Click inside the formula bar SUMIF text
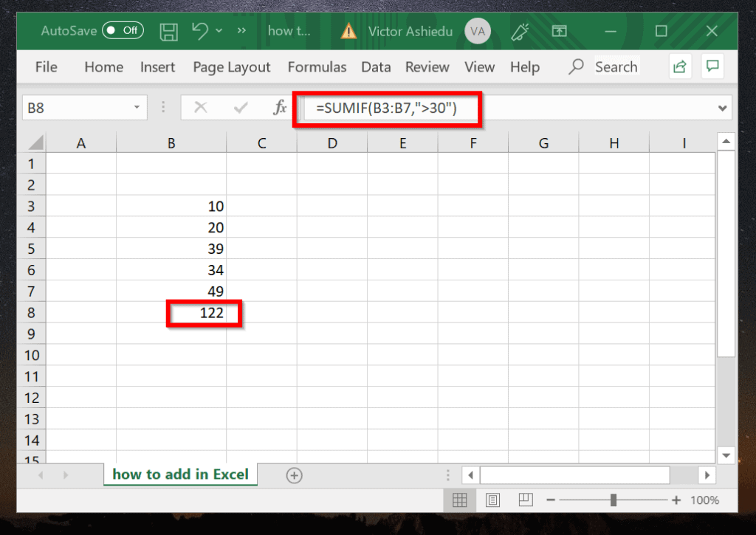The height and width of the screenshot is (535, 756). pos(385,108)
